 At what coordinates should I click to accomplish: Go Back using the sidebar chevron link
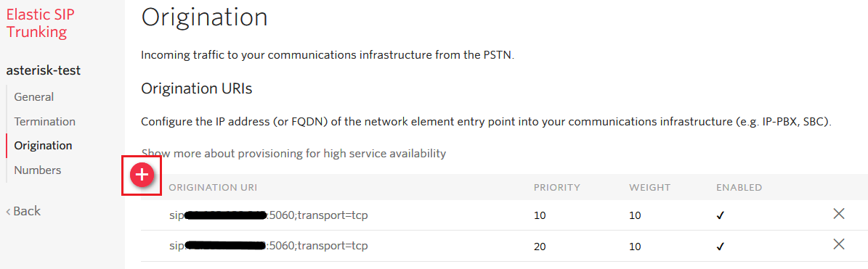coord(23,211)
